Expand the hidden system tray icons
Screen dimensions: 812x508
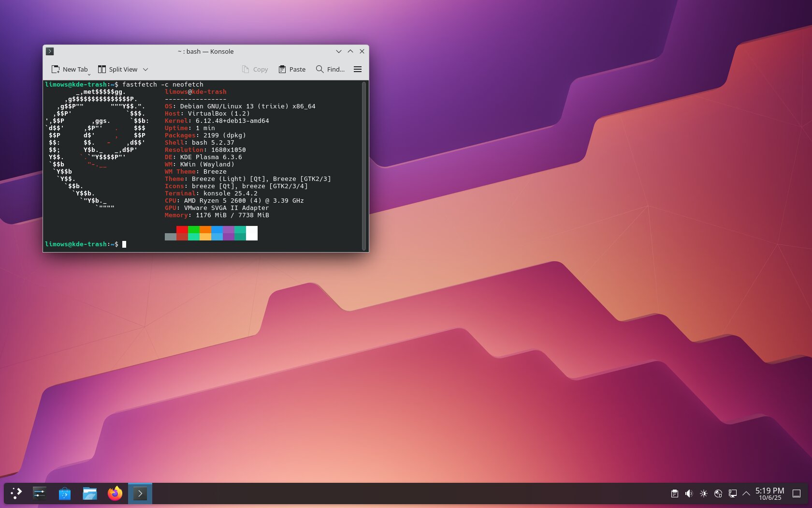click(746, 493)
